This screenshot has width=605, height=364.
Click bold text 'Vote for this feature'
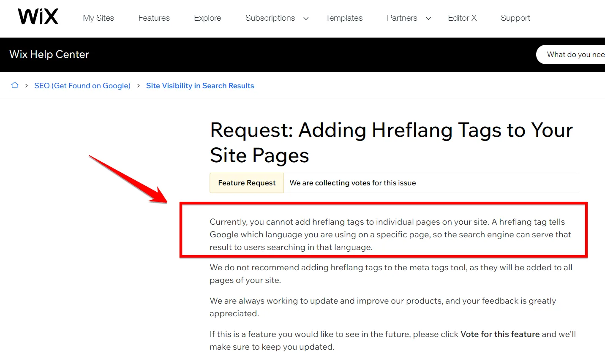point(500,334)
